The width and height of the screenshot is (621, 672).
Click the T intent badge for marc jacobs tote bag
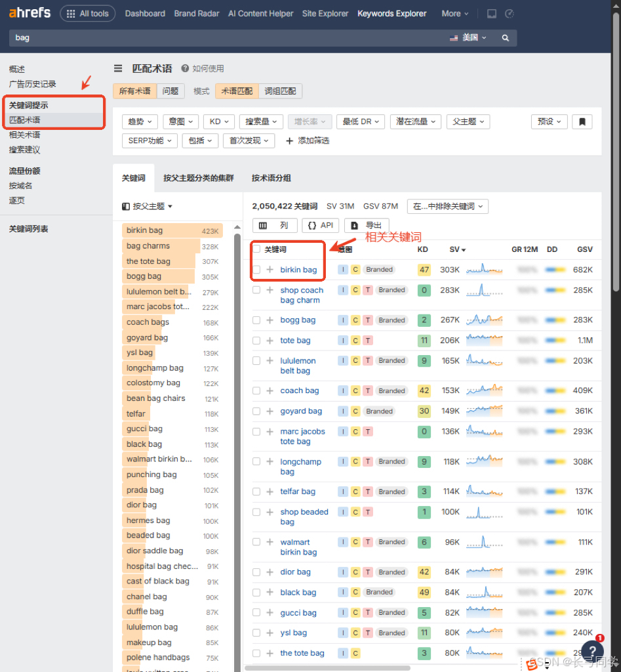(x=368, y=432)
